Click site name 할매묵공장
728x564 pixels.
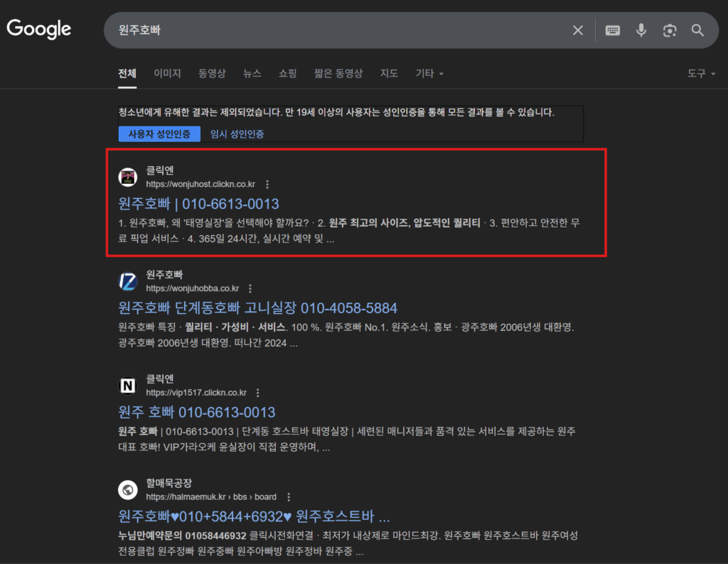169,483
